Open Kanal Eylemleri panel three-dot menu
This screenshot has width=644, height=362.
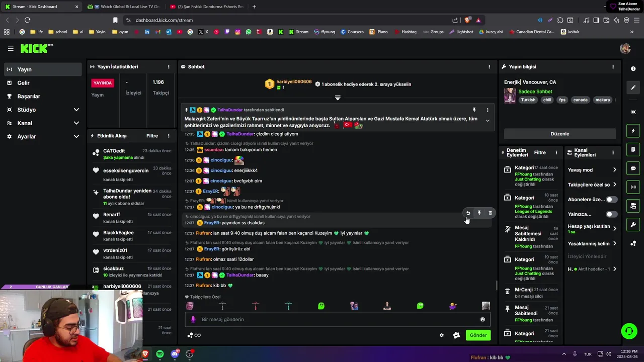pos(613,152)
